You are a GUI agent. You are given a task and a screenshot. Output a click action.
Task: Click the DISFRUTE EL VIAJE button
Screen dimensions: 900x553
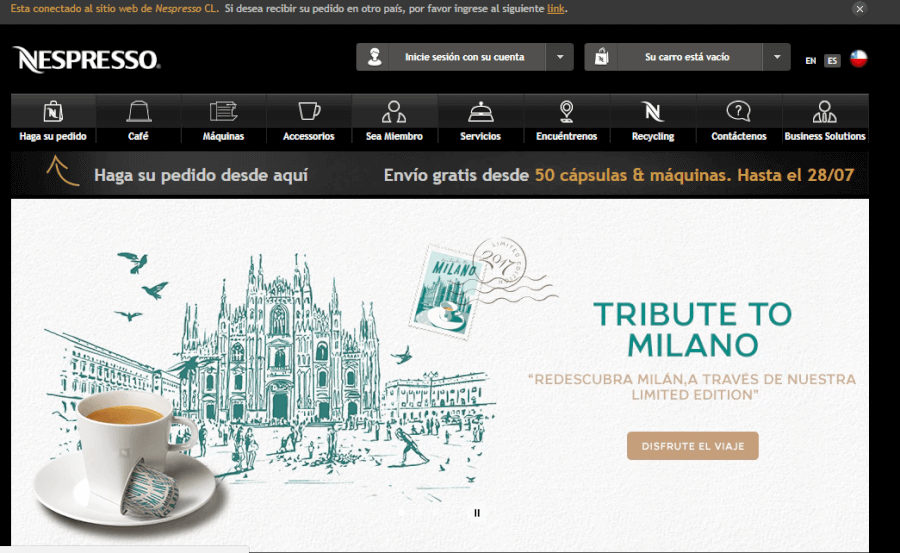[x=693, y=446]
